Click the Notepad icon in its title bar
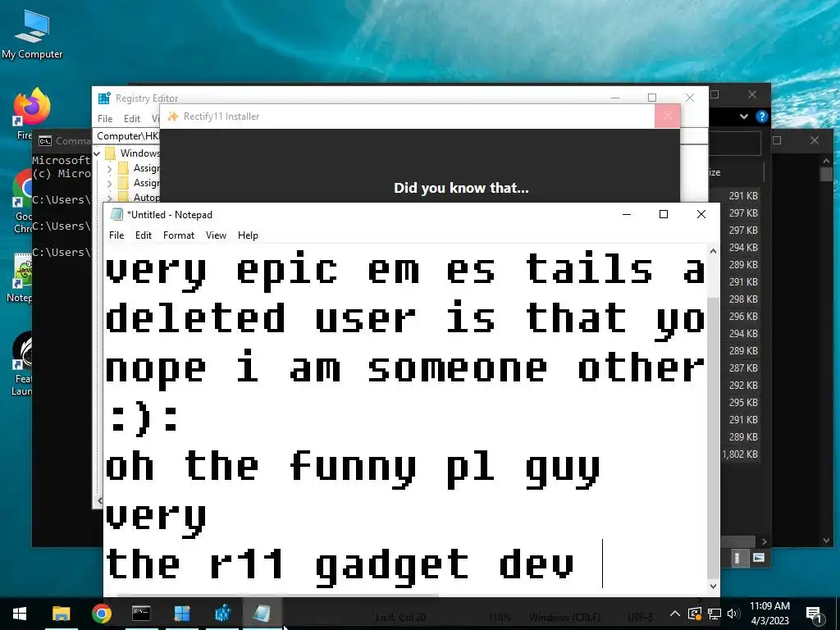The image size is (840, 630). click(116, 214)
